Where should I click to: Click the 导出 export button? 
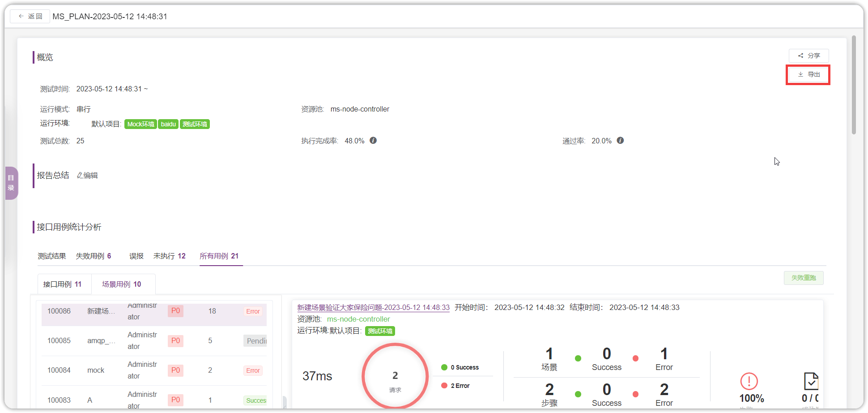(808, 74)
